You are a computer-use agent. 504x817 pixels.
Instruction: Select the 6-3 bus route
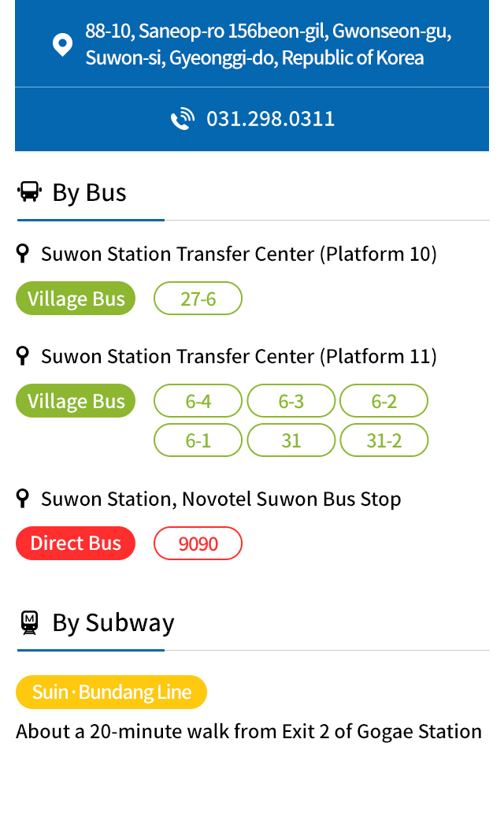[x=291, y=401]
